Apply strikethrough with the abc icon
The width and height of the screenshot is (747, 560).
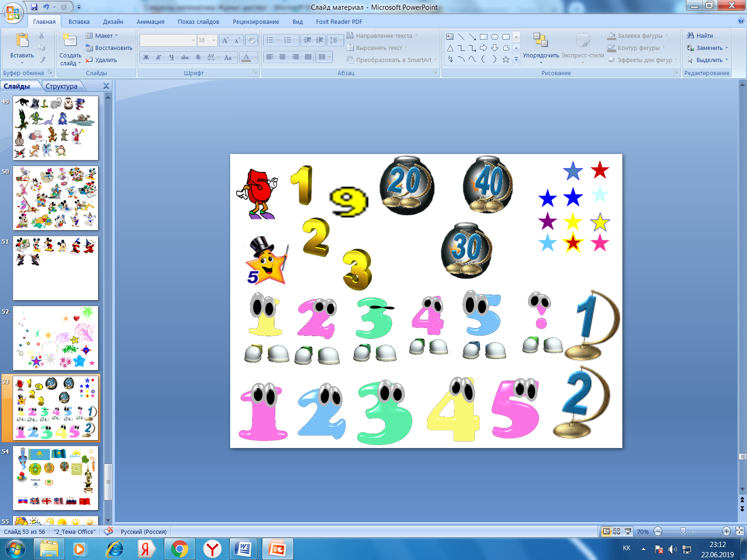tap(185, 57)
